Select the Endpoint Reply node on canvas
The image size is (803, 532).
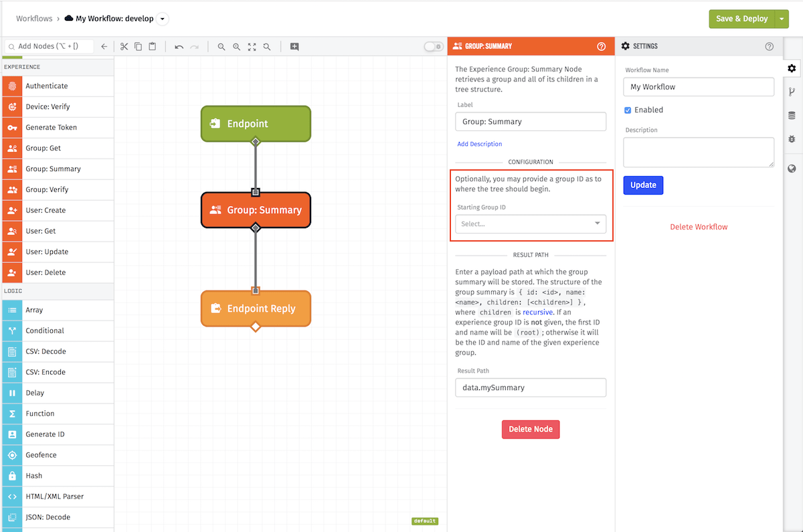(256, 308)
